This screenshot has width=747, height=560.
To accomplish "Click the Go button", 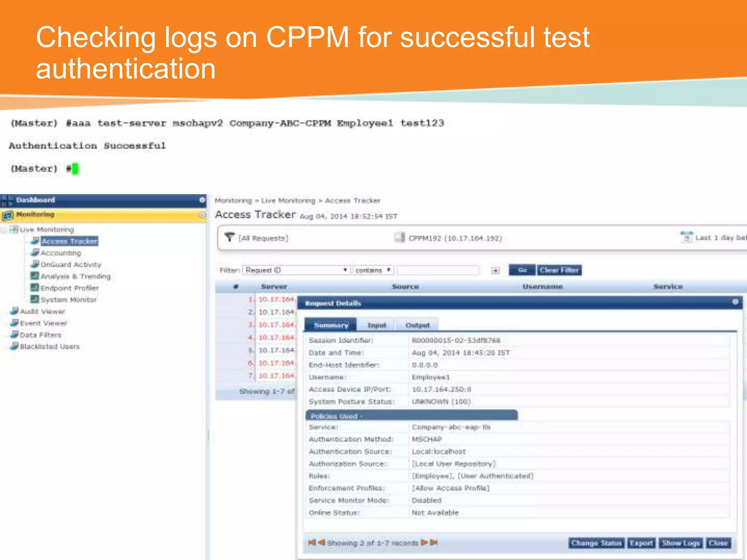I will tap(522, 270).
